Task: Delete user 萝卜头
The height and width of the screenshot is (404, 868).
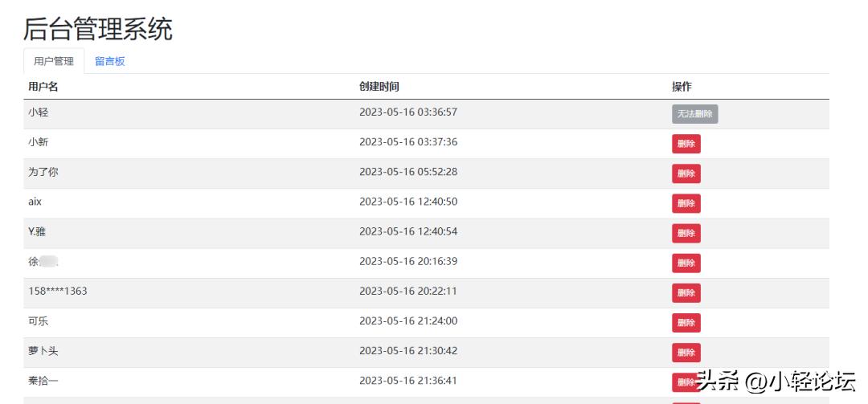Action: [x=686, y=352]
